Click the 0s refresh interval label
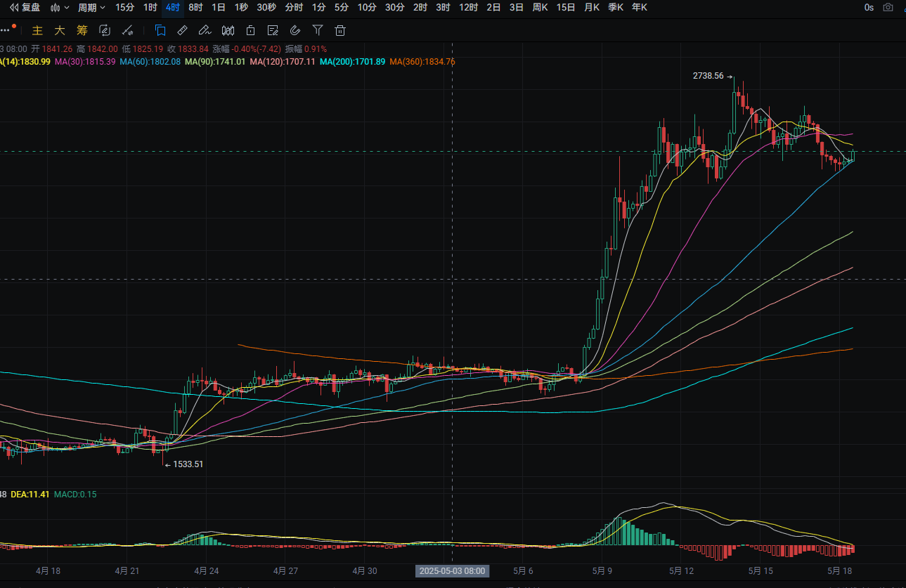This screenshot has height=588, width=906. click(869, 8)
